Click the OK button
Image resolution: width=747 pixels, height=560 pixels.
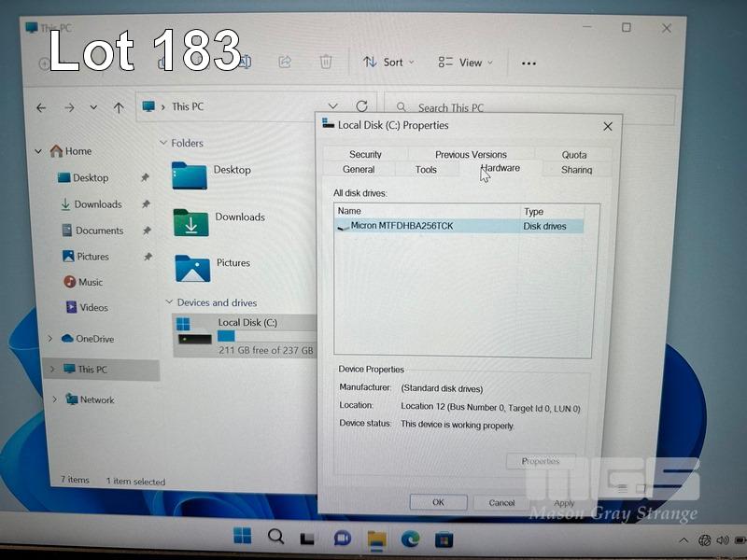click(x=438, y=502)
